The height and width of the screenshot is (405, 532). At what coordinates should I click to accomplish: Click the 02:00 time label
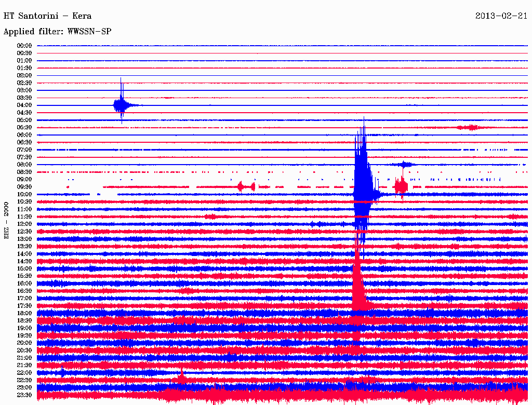24,75
